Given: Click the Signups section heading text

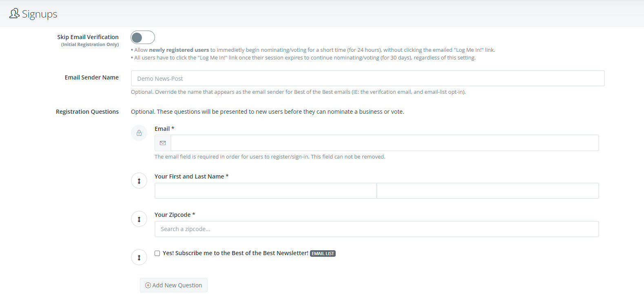Looking at the screenshot, I should click(40, 14).
